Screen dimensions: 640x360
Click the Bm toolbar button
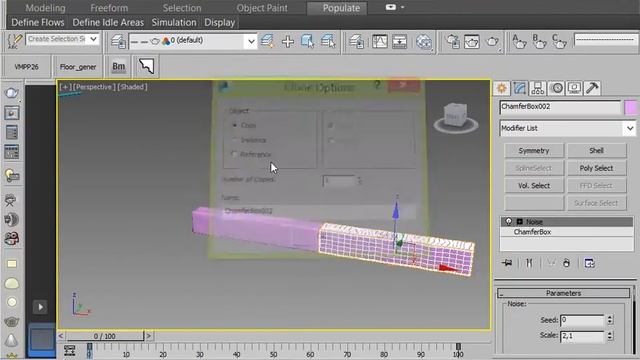118,66
